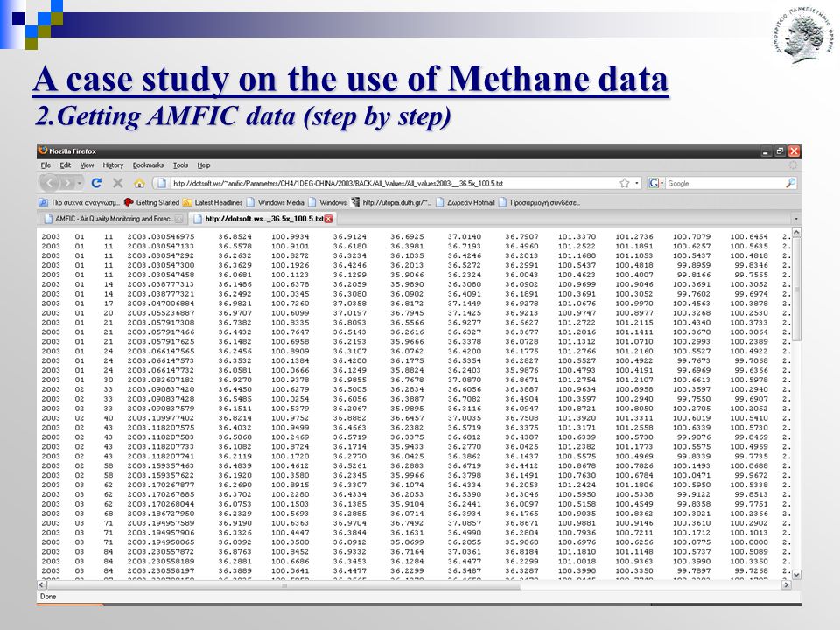The width and height of the screenshot is (840, 630).
Task: Open the Latest Headlines feed bookmark
Action: (x=213, y=202)
